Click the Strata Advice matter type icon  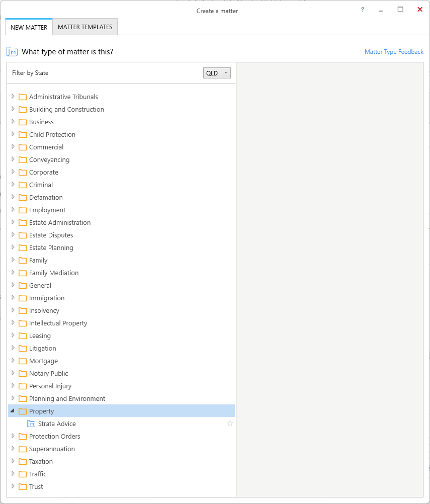(31, 424)
